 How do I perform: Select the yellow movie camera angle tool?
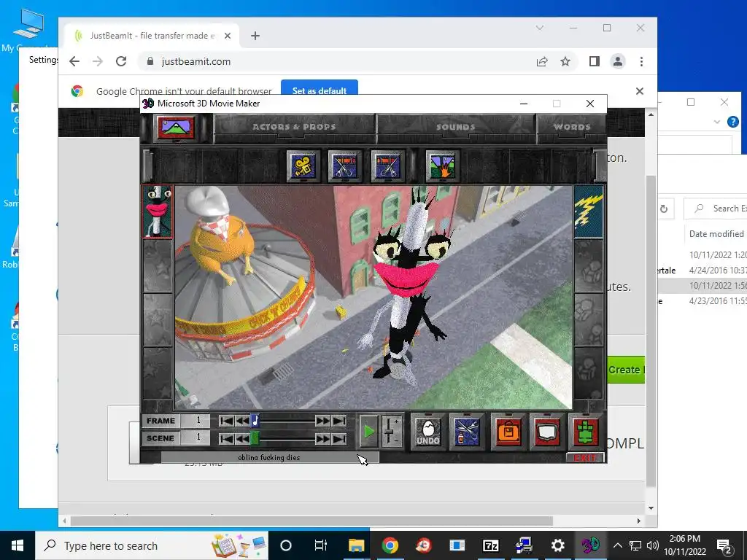303,166
